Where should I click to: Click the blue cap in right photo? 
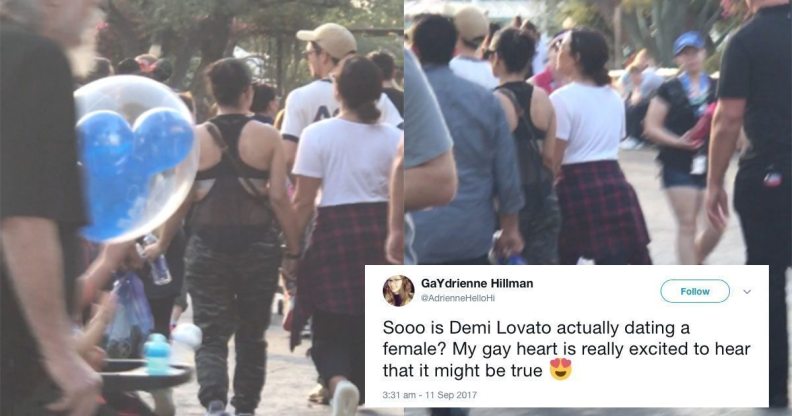click(x=688, y=42)
